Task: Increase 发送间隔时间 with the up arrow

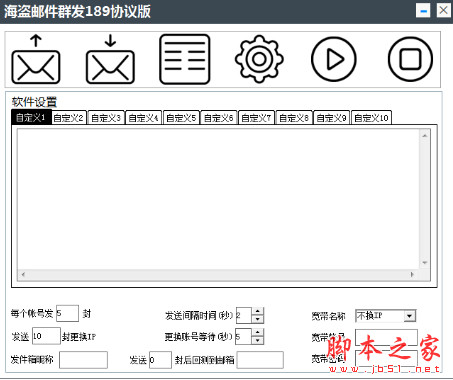Action: pos(257,311)
